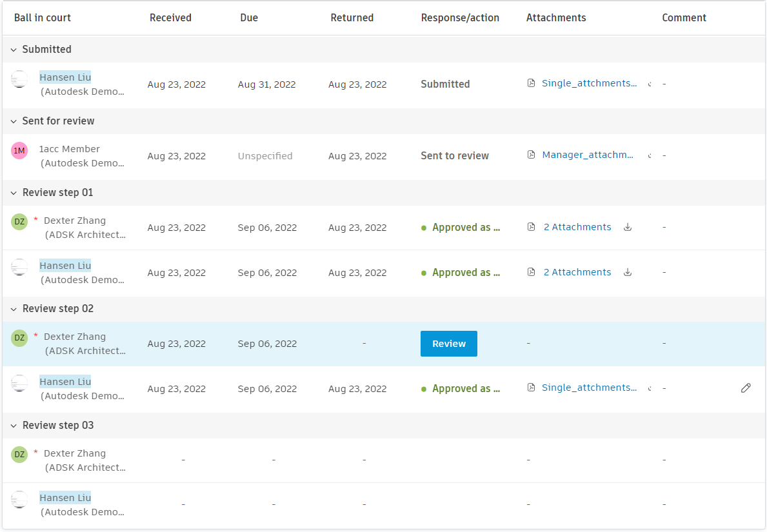The height and width of the screenshot is (532, 767).
Task: Click the pencil edit icon in Review step 02
Action: click(x=746, y=388)
